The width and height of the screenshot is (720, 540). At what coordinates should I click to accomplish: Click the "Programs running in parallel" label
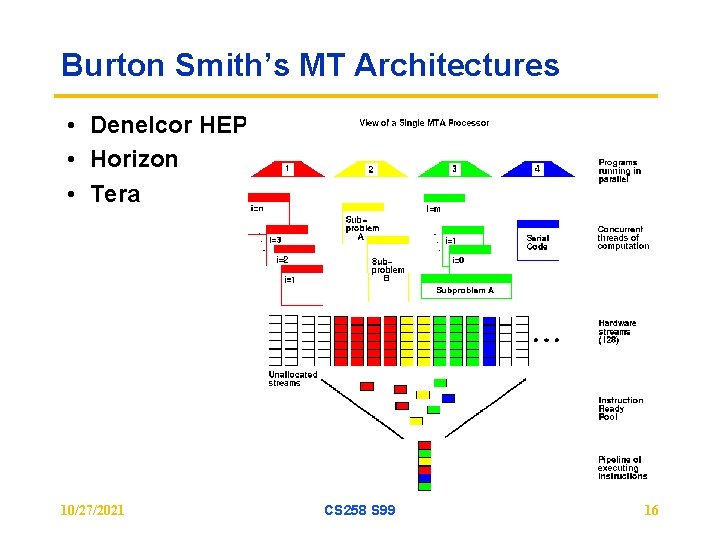coord(619,171)
